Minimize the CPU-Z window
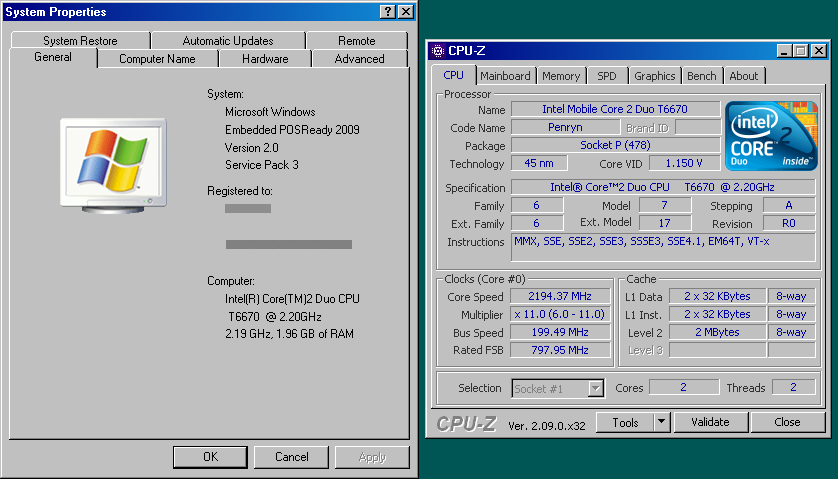838x479 pixels. (784, 51)
